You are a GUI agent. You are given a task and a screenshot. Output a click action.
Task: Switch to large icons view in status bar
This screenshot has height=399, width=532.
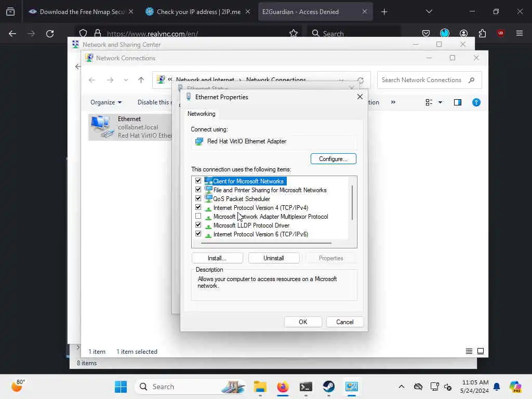[x=481, y=351]
